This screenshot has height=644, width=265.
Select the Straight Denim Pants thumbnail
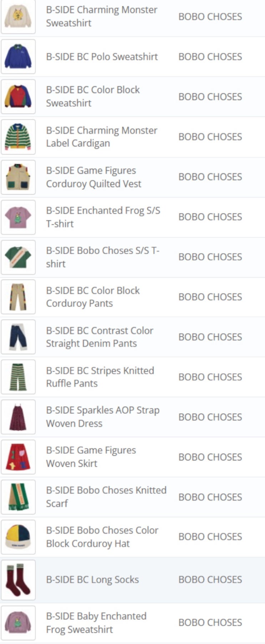(x=18, y=337)
